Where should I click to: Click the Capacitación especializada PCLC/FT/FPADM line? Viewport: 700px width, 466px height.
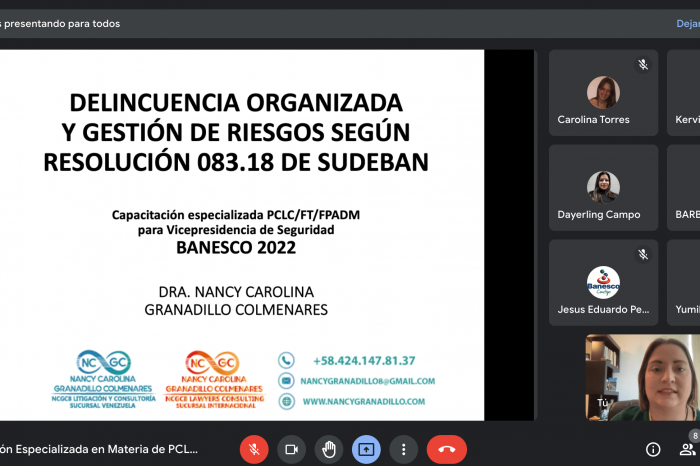pyautogui.click(x=236, y=215)
